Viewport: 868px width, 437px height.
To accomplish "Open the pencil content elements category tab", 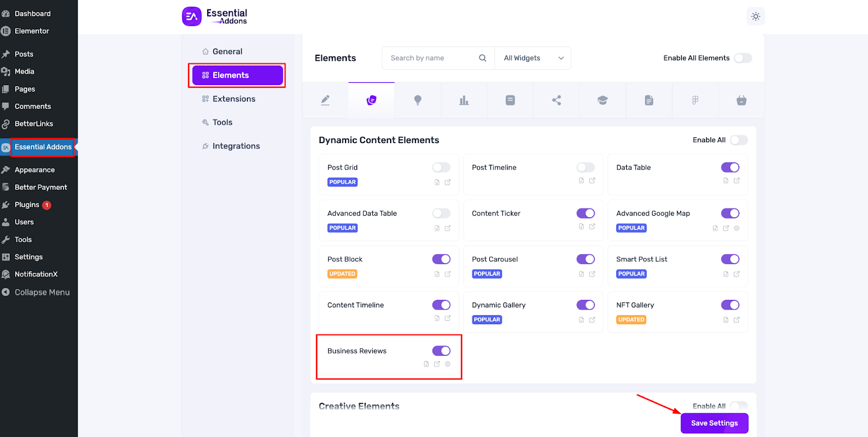I will pos(325,100).
